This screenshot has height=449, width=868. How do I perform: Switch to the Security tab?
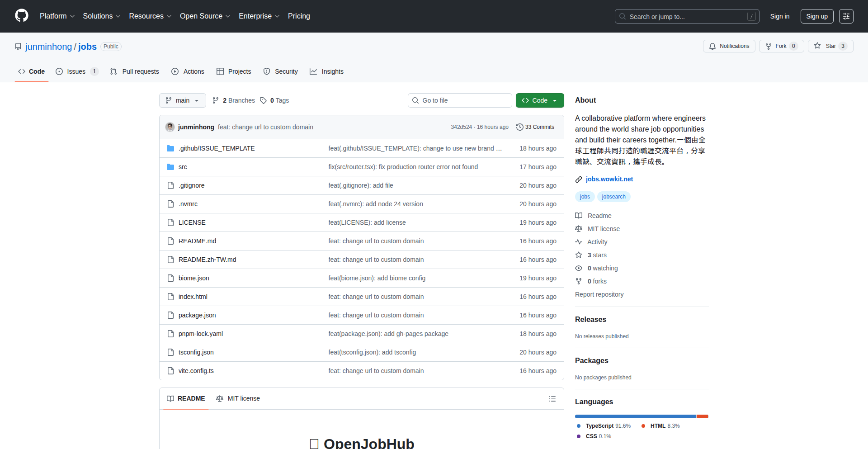pyautogui.click(x=281, y=71)
